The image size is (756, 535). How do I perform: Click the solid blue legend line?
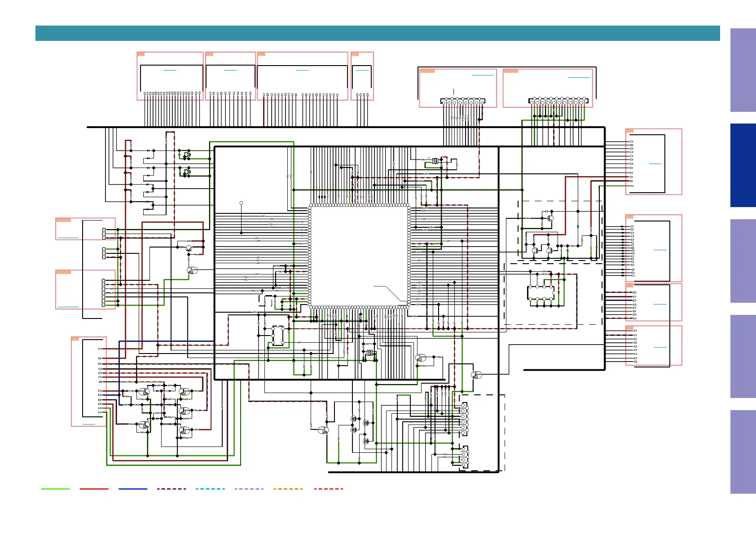[133, 489]
